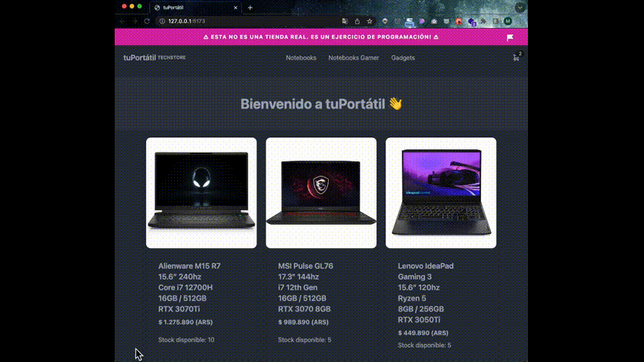Click the tuPortátil TECHSTORE logo
The height and width of the screenshot is (362, 644).
[155, 57]
